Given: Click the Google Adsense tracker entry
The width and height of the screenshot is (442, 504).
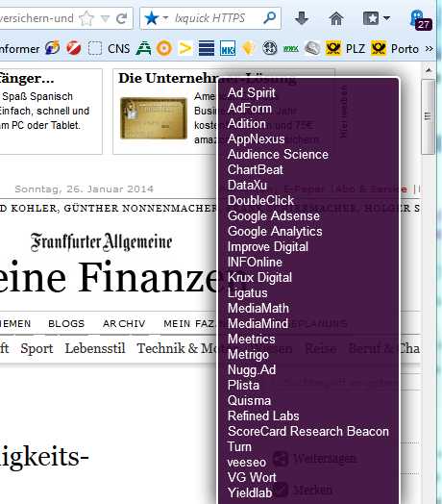Looking at the screenshot, I should (273, 216).
